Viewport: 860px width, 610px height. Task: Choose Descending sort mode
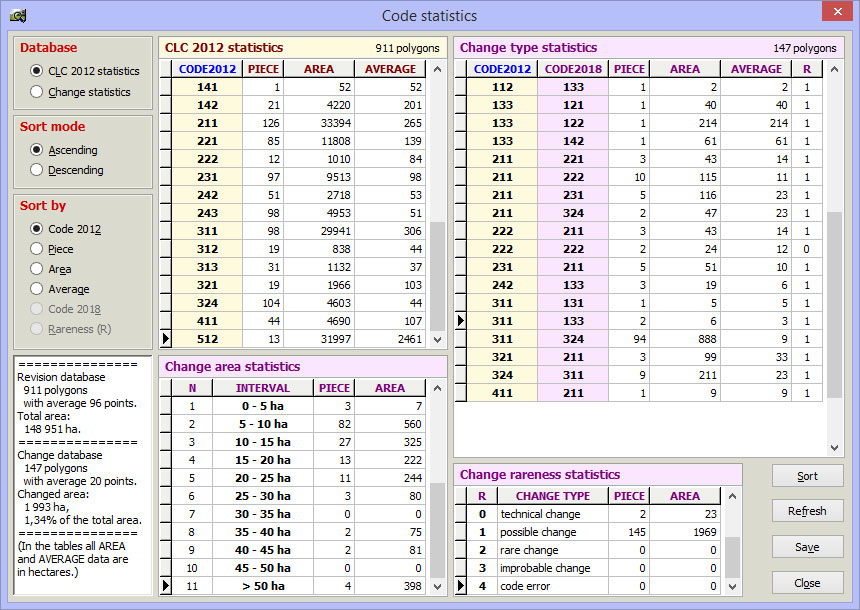[x=37, y=170]
